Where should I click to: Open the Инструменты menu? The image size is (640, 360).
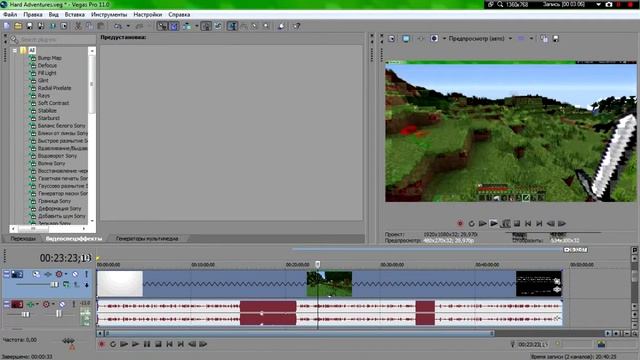point(109,14)
